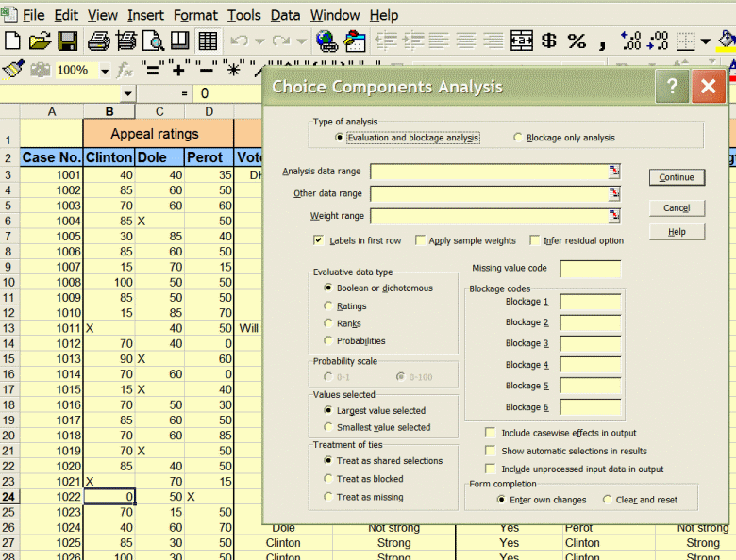The image size is (736, 560).
Task: Click the Align Left icon
Action: (439, 41)
